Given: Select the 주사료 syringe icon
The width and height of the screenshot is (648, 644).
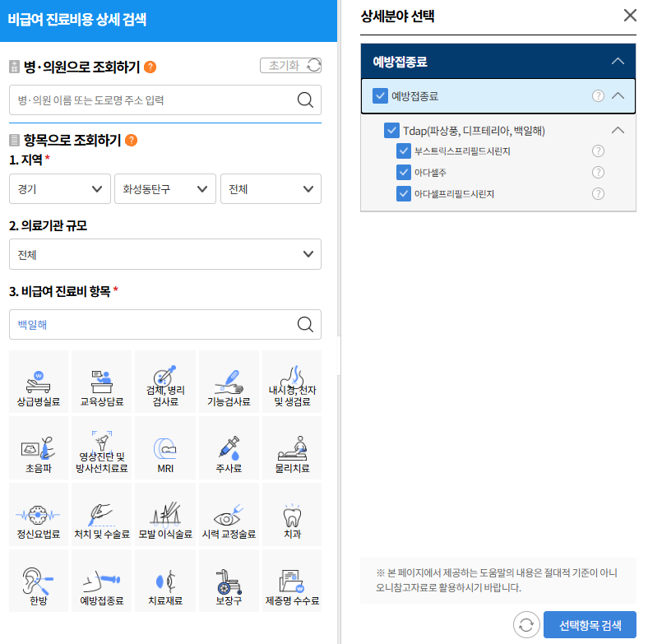Looking at the screenshot, I should [229, 448].
